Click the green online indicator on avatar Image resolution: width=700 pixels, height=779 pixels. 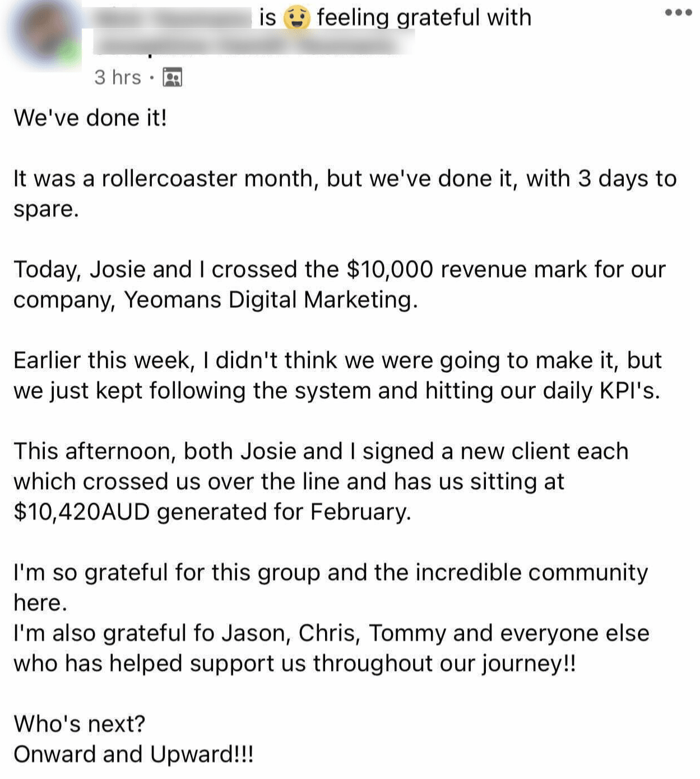tap(69, 53)
